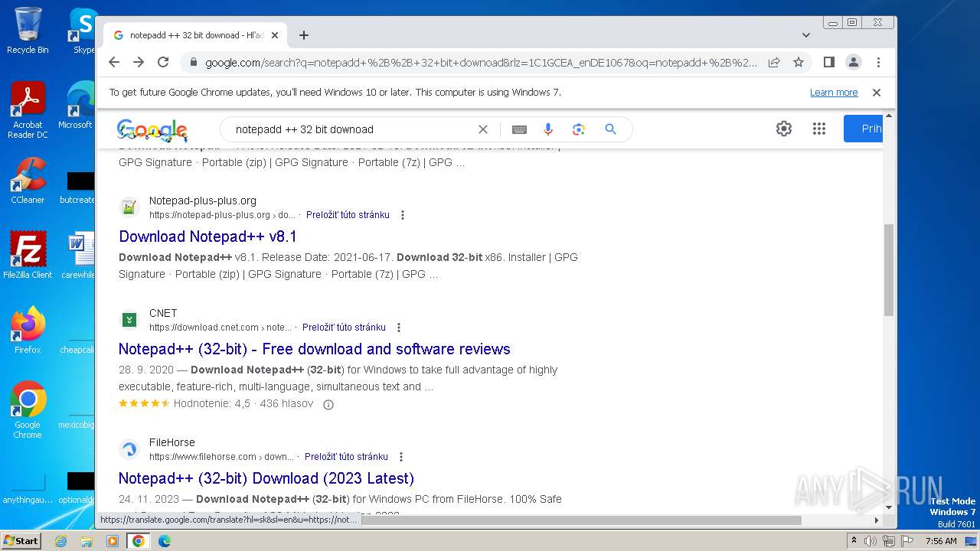980x551 pixels.
Task: Open Google quick settings gear
Action: [783, 129]
